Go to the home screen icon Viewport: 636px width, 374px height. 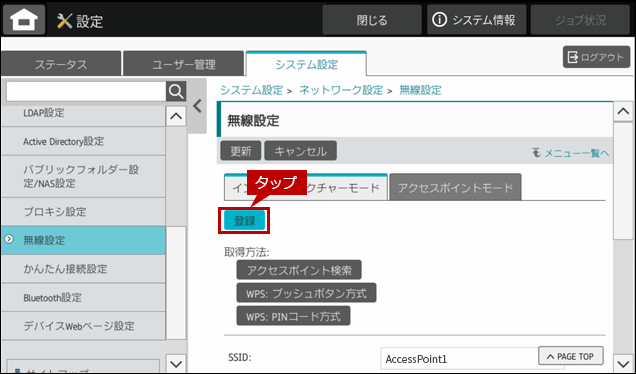pos(24,20)
